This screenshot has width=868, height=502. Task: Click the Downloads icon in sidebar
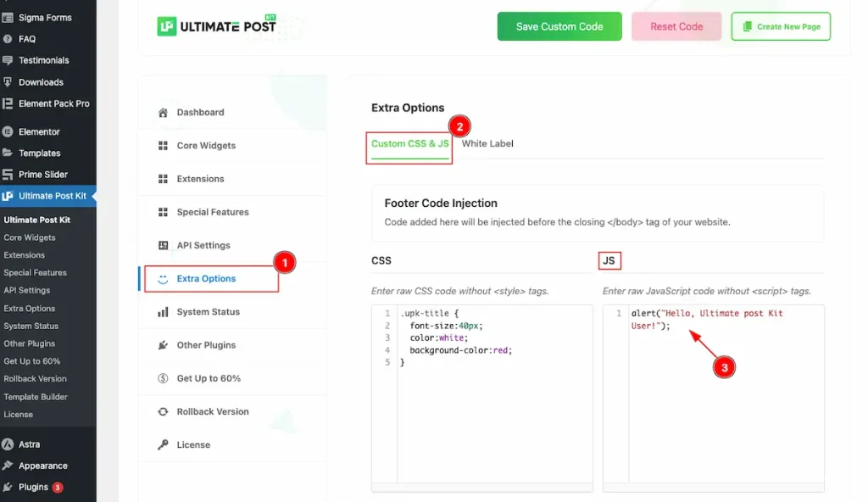coord(7,82)
